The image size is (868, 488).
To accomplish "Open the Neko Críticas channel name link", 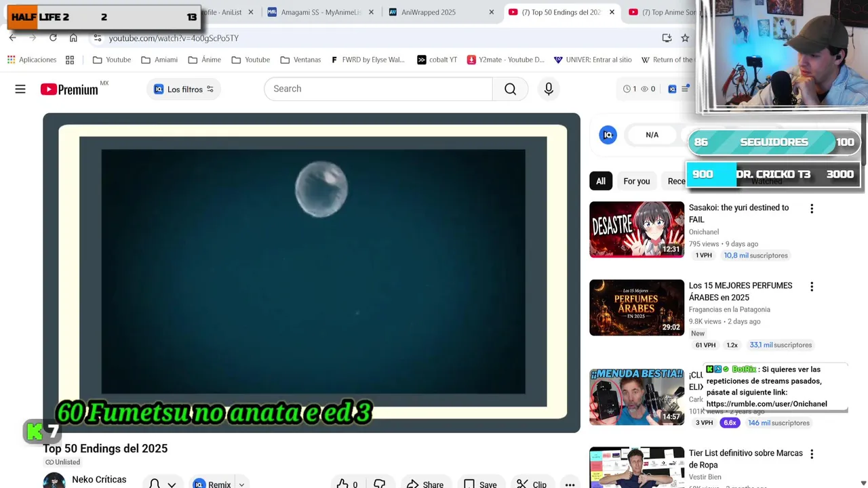I will pyautogui.click(x=99, y=479).
